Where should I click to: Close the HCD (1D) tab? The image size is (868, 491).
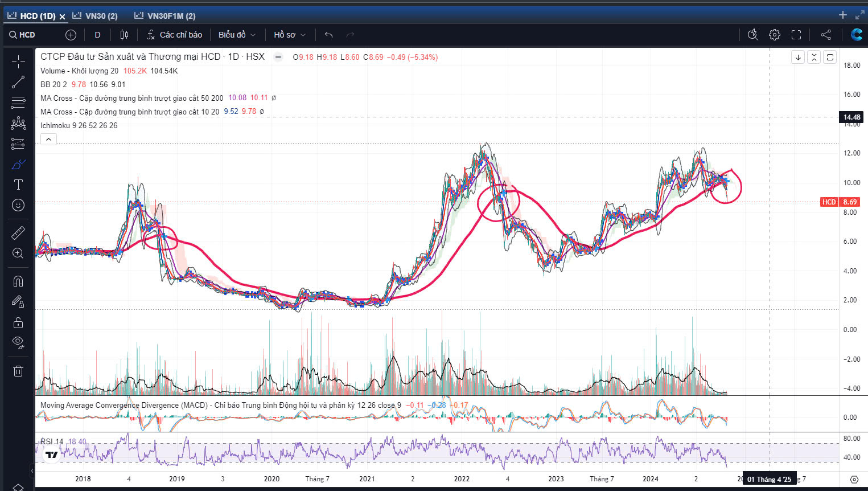pyautogui.click(x=63, y=17)
